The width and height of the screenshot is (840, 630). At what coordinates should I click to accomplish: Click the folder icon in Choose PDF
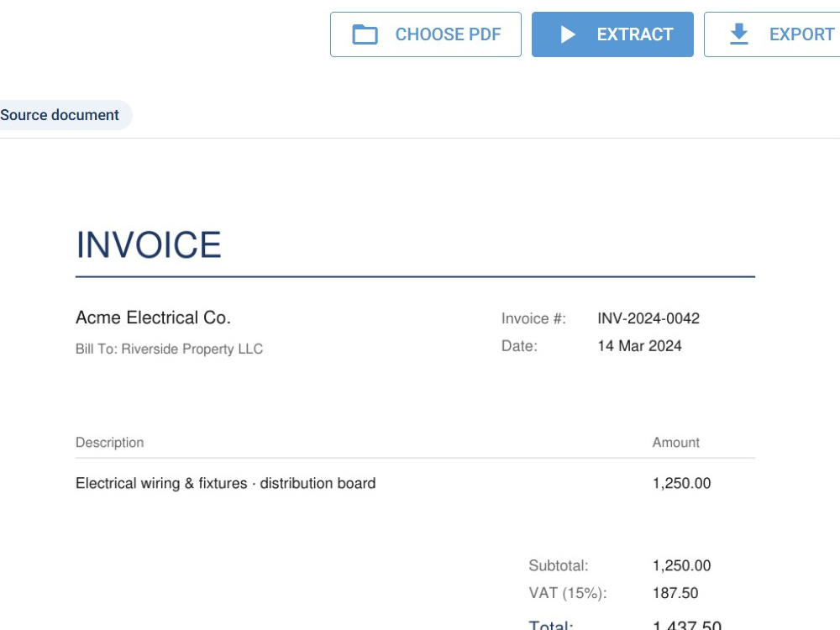click(x=365, y=34)
